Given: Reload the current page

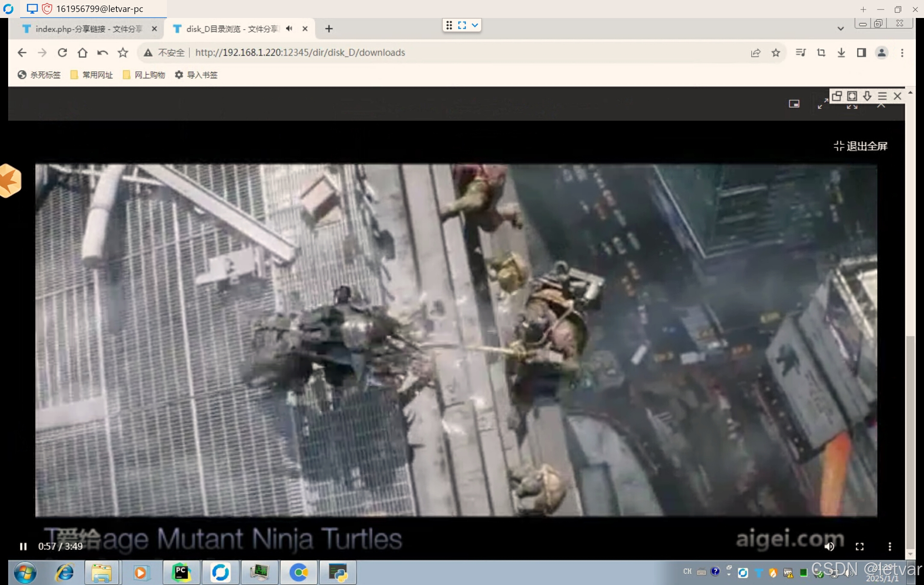Looking at the screenshot, I should pos(62,53).
